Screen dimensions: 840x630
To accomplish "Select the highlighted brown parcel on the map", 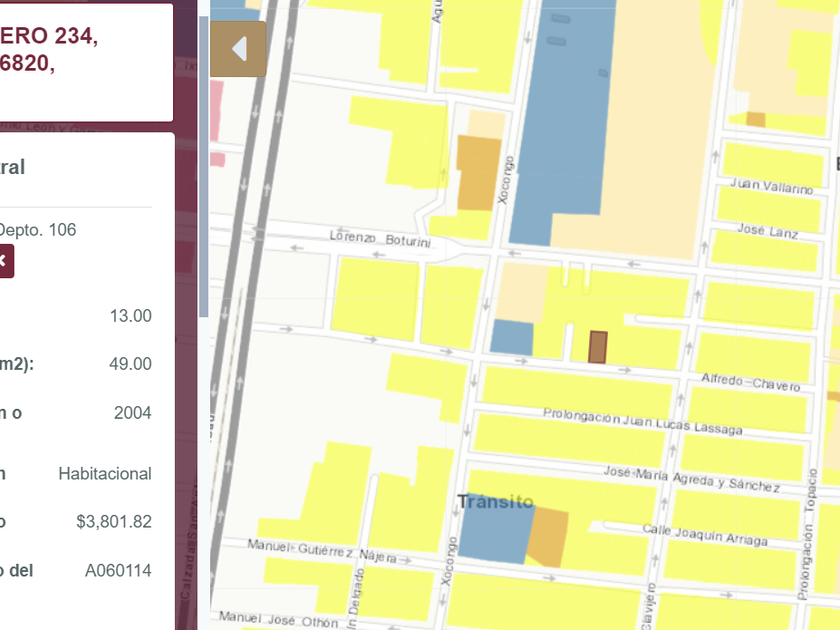I will [x=598, y=347].
